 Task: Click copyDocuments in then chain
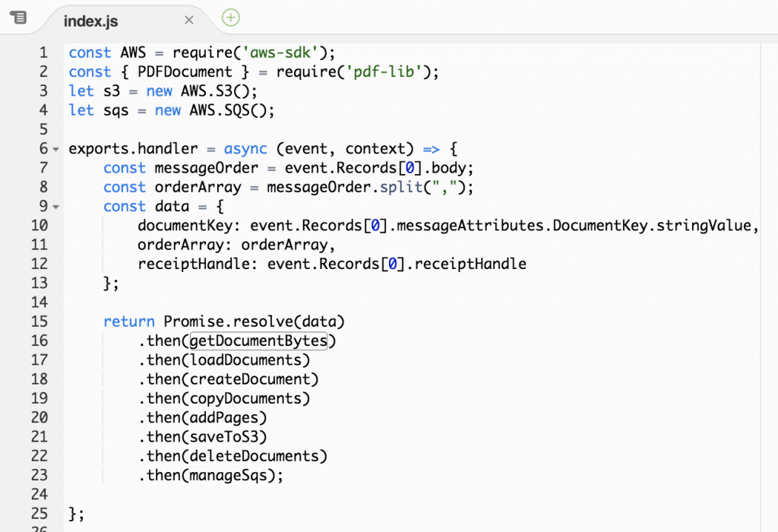pyautogui.click(x=245, y=398)
